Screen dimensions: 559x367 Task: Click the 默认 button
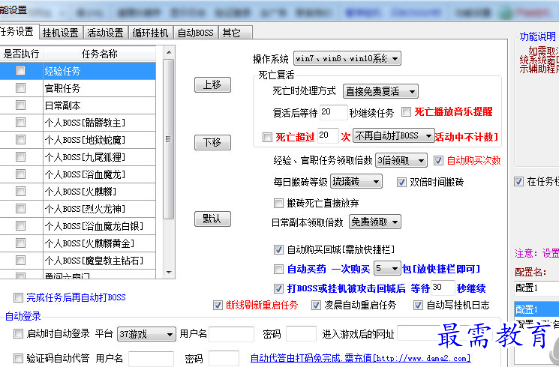212,219
